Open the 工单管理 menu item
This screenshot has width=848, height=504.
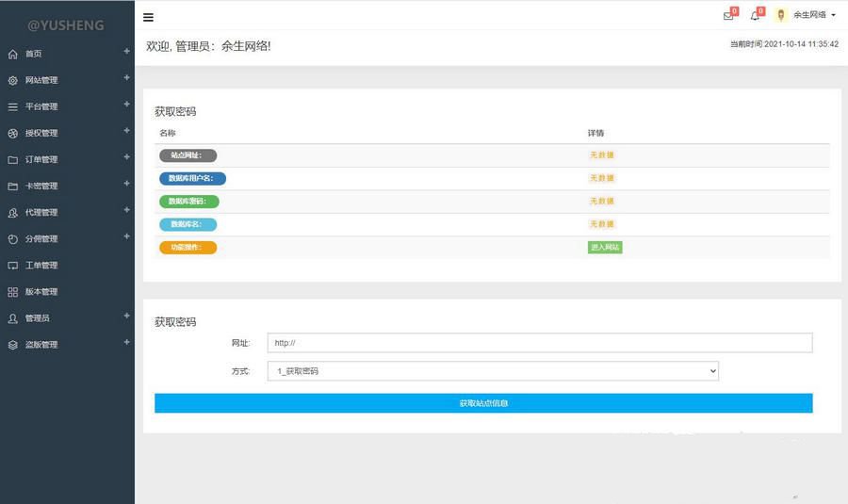[x=41, y=266]
